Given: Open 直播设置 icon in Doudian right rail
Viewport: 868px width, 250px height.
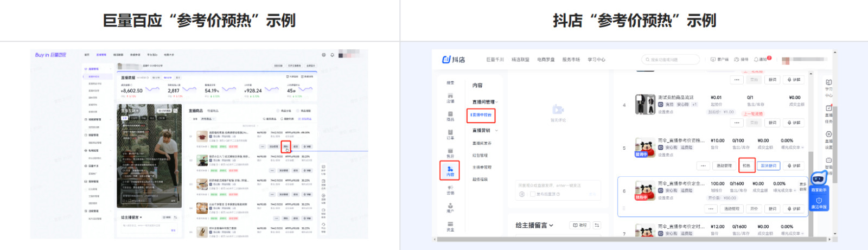Looking at the screenshot, I should (x=829, y=134).
